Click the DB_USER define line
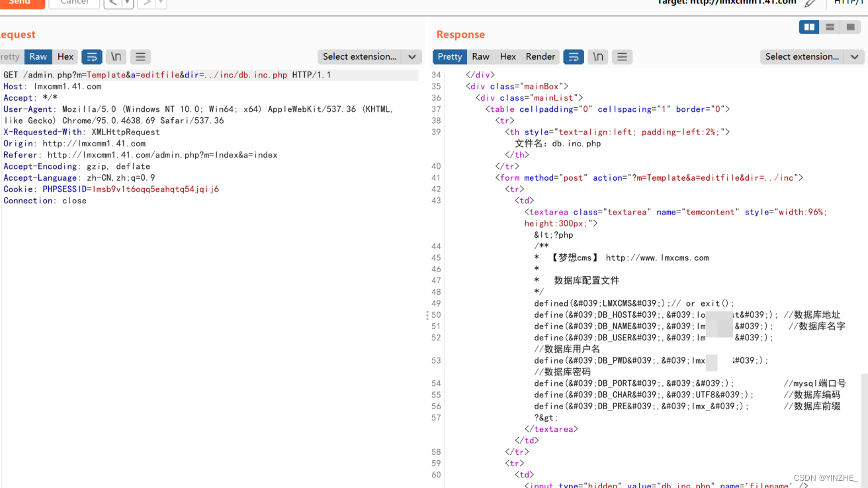868x488 pixels. pos(654,338)
